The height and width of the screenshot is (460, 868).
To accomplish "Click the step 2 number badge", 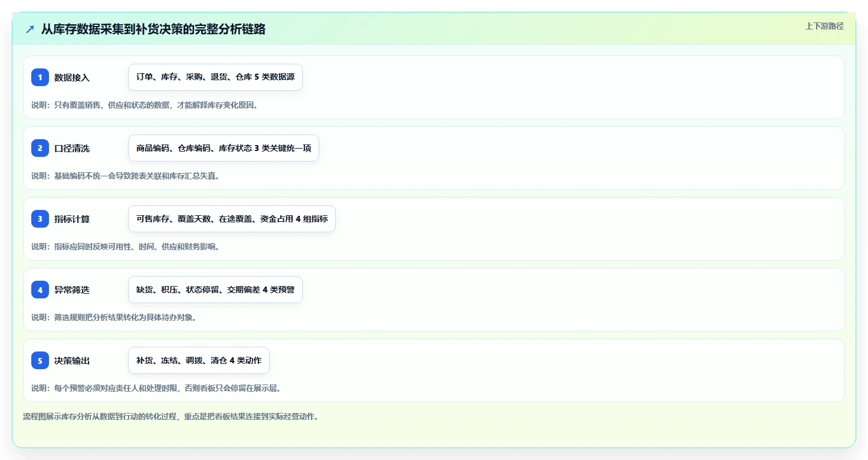I will click(40, 148).
